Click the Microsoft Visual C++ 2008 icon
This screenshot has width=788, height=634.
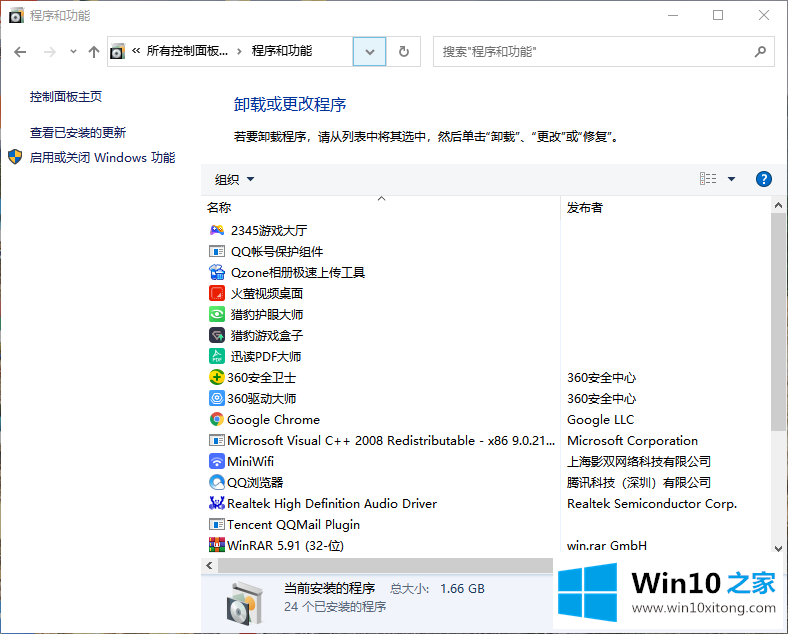217,441
